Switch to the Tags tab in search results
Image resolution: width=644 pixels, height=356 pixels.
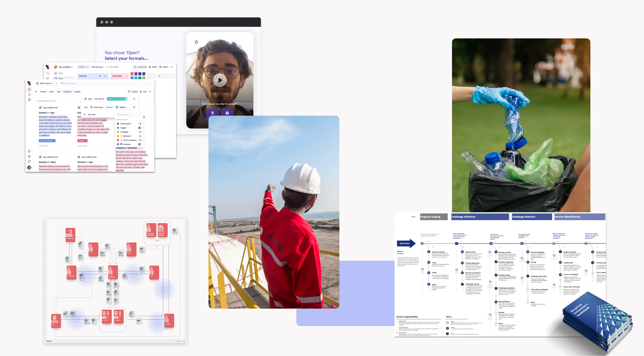tap(58, 92)
